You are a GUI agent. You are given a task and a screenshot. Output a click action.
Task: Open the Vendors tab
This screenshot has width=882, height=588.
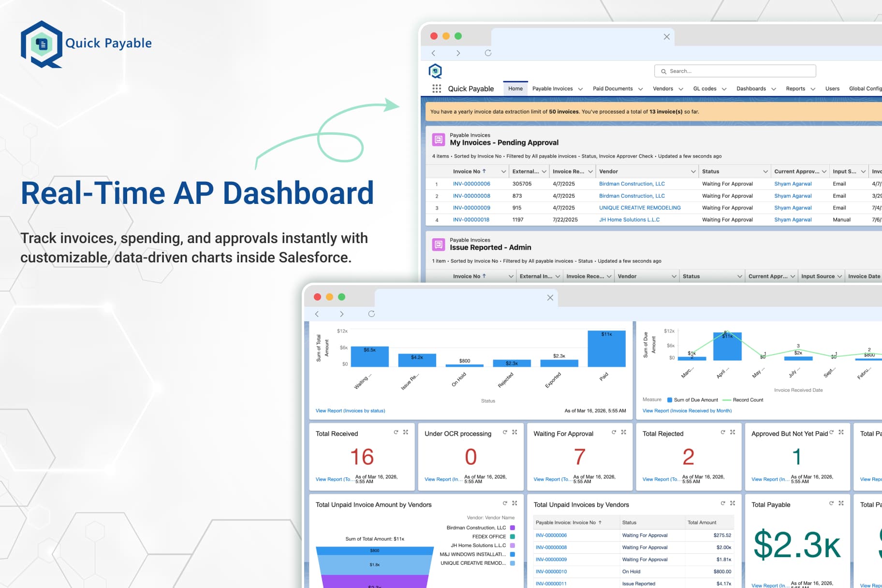click(663, 88)
